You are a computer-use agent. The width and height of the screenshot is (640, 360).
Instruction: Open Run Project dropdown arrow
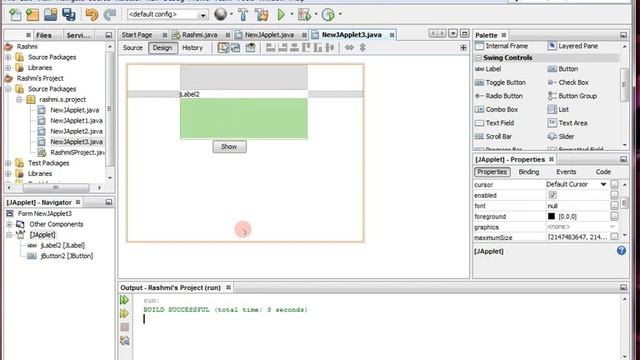292,14
